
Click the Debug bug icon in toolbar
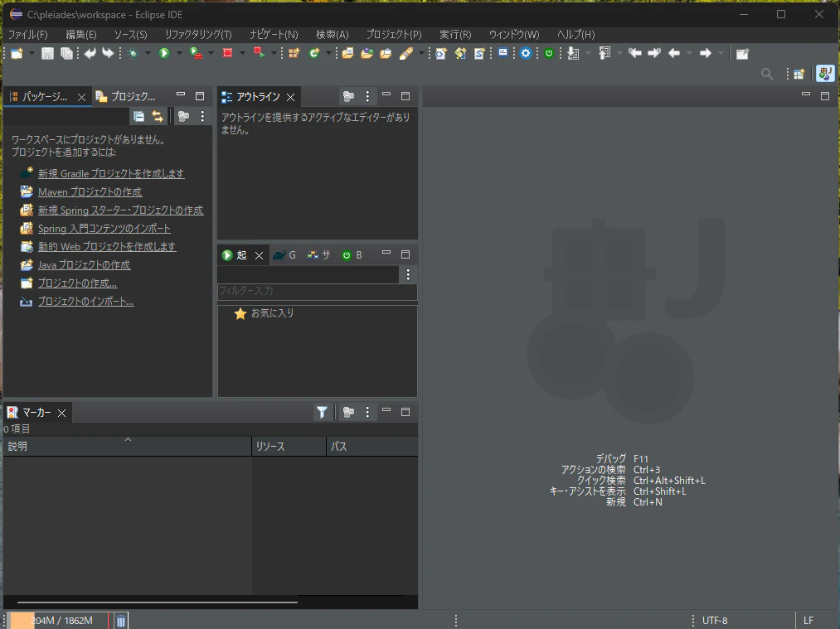[134, 53]
